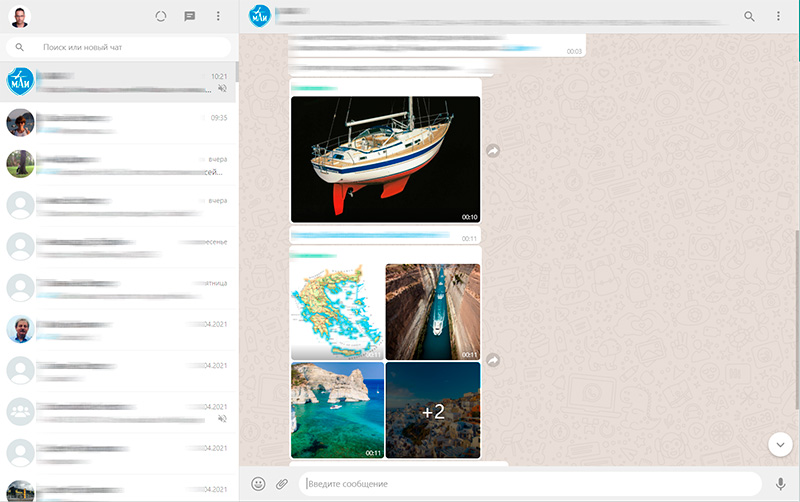The height and width of the screenshot is (502, 800).
Task: Start a new chat via message icon
Action: 190,16
